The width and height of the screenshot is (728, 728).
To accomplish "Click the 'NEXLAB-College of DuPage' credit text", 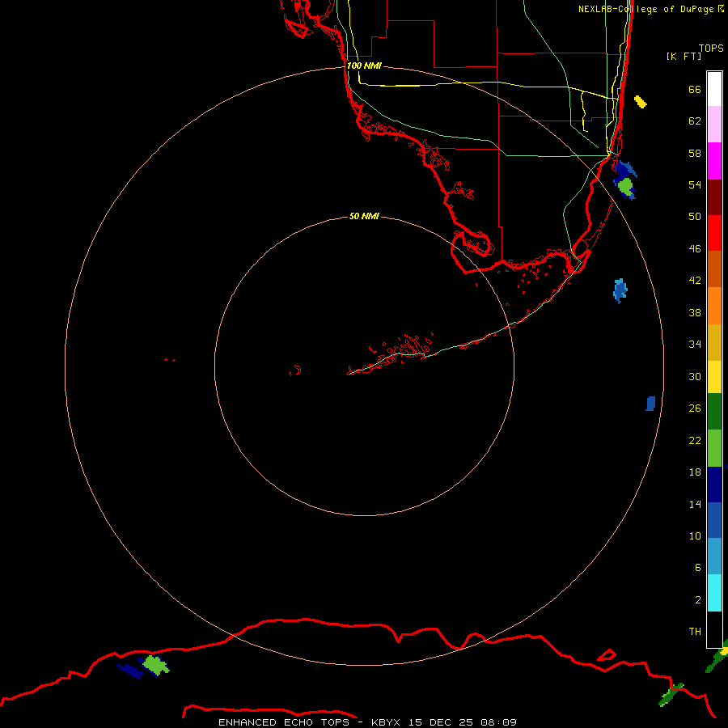I will (647, 9).
